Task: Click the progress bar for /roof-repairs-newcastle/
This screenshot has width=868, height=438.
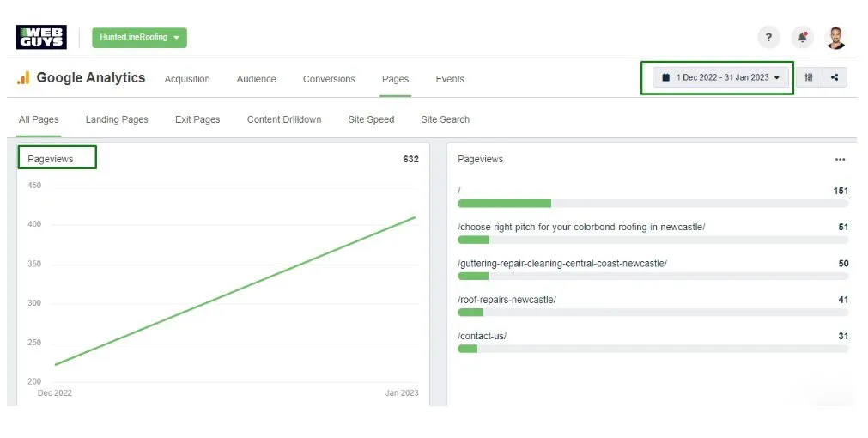Action: [x=653, y=313]
